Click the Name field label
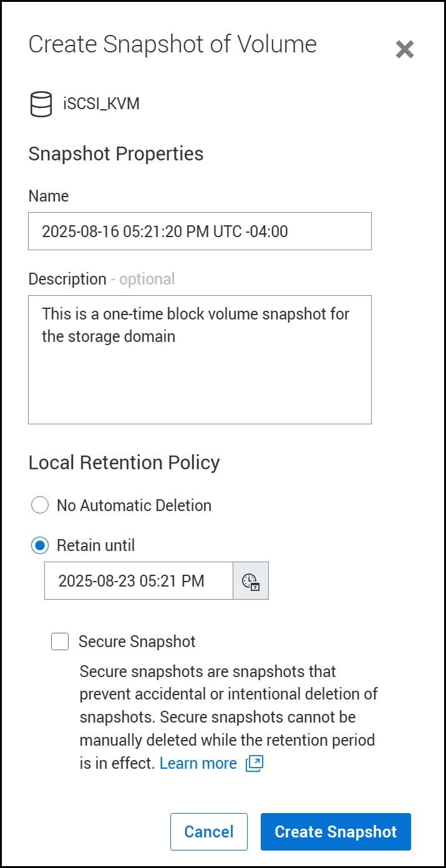446x868 pixels. (x=49, y=196)
